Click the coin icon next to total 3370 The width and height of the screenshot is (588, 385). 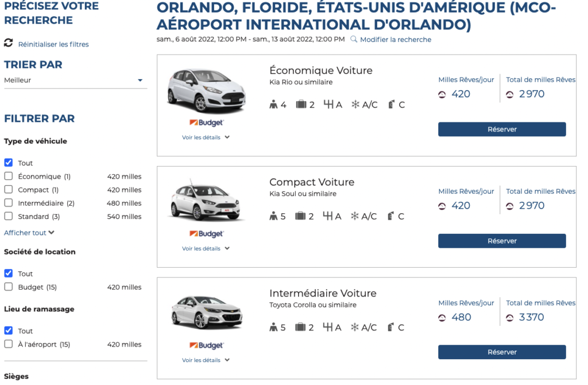(511, 317)
